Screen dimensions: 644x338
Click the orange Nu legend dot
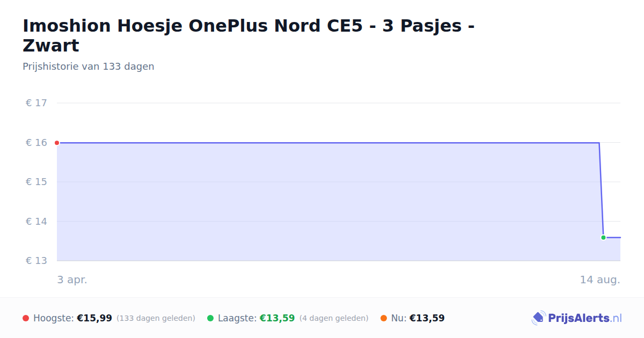[384, 318]
